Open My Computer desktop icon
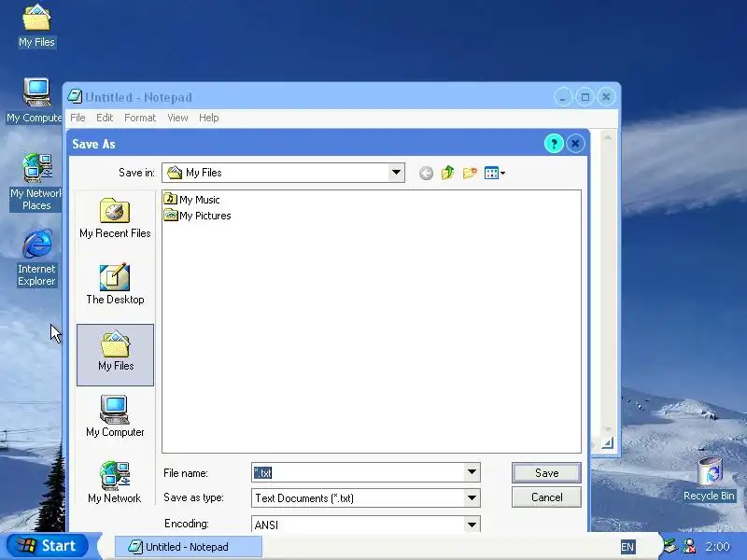 pyautogui.click(x=35, y=101)
